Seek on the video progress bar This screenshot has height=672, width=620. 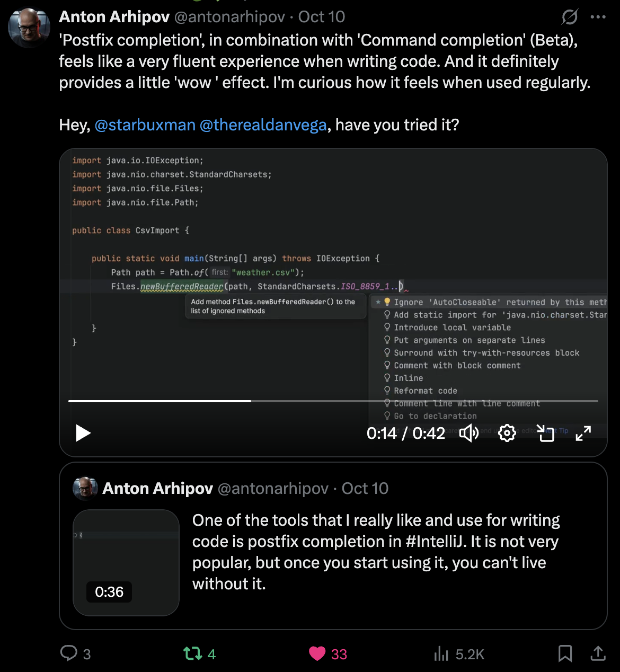333,401
